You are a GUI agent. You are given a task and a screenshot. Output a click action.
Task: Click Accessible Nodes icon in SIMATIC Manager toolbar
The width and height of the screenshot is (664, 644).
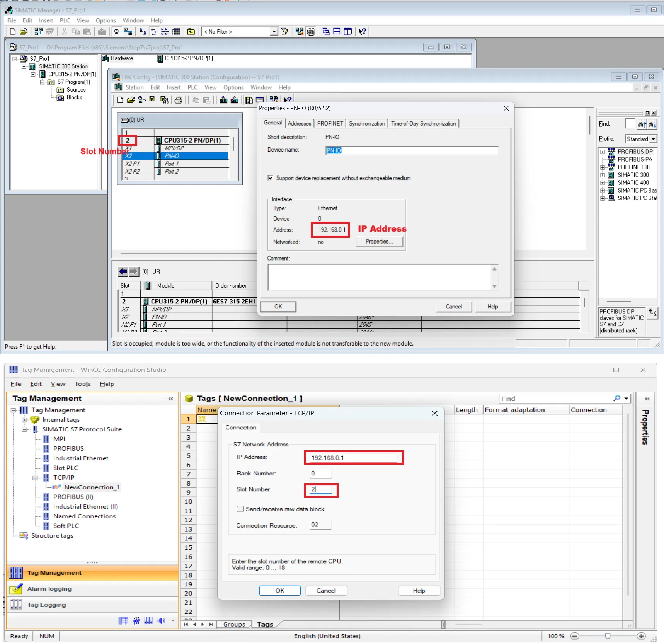point(39,32)
